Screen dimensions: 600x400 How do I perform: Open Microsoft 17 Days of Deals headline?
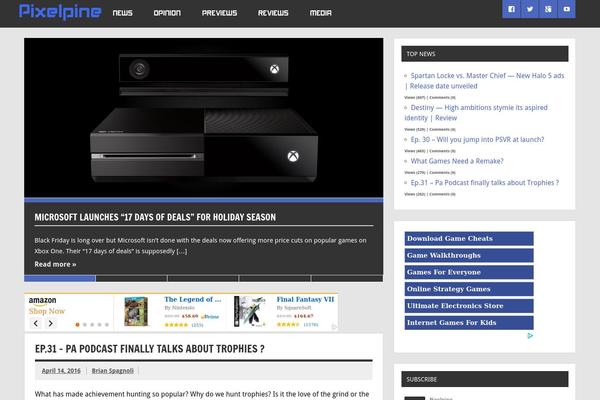click(155, 217)
